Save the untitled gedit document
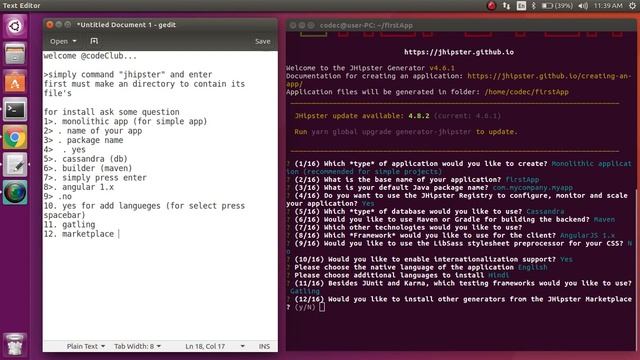This screenshot has height=360, width=640. coord(262,41)
